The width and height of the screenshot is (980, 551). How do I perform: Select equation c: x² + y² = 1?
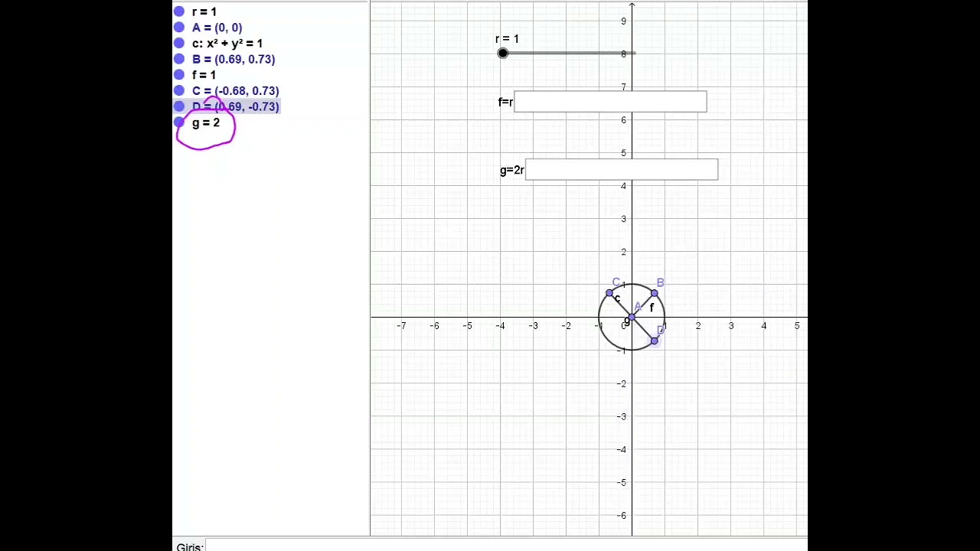click(227, 44)
